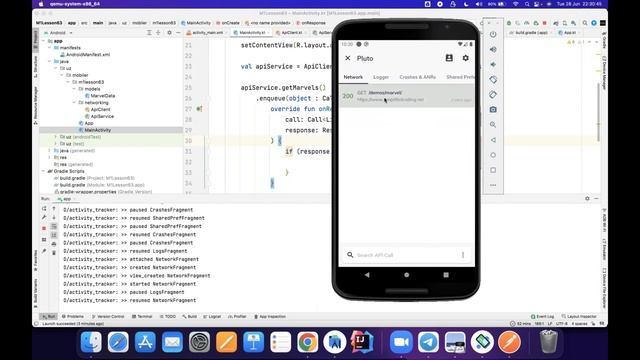Open emulator extended controls three dots
The width and height of the screenshot is (640, 360).
493,185
